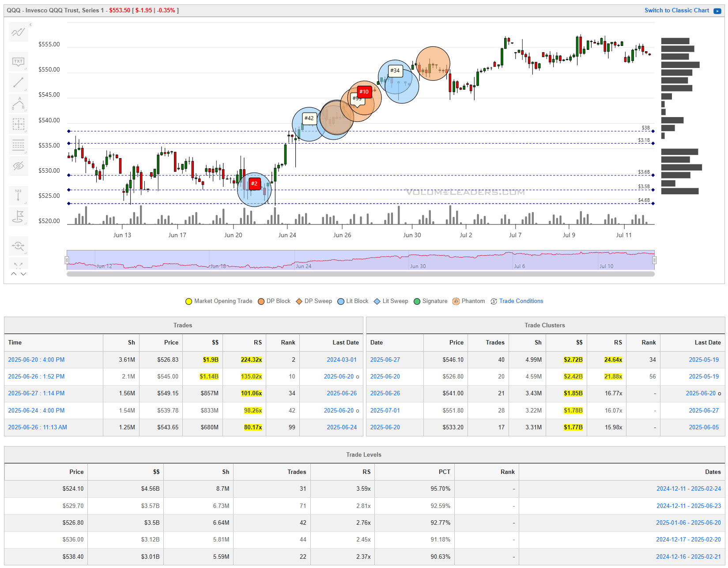The height and width of the screenshot is (568, 728).
Task: Click the icon beside Switch to Classic Chart
Action: pos(717,11)
